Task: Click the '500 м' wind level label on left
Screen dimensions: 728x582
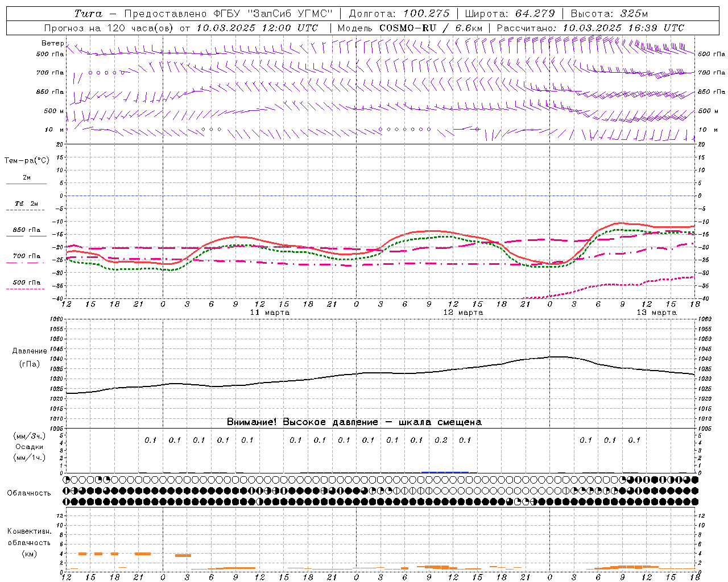Action: pos(54,111)
